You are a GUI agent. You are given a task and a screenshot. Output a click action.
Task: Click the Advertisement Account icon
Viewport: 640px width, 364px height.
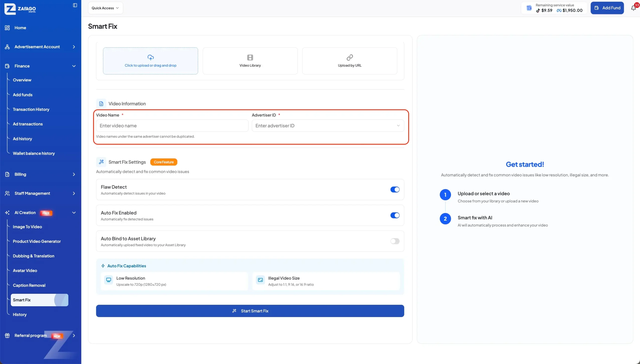[x=7, y=47]
